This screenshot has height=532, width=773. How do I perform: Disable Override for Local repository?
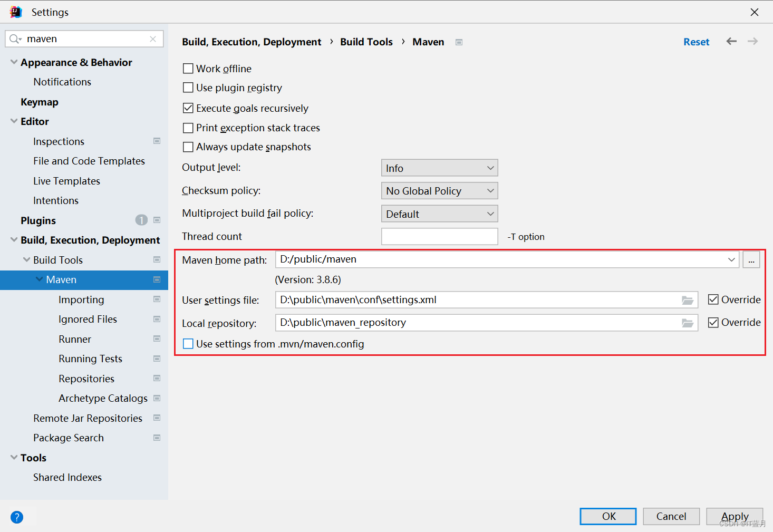(713, 322)
